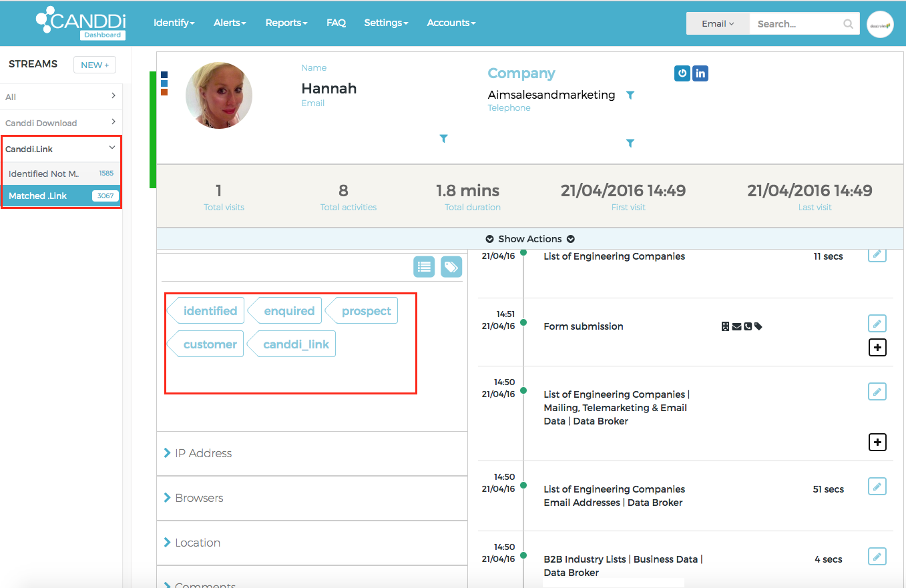Toggle the enquired tag
Image resolution: width=906 pixels, height=588 pixels.
(285, 311)
